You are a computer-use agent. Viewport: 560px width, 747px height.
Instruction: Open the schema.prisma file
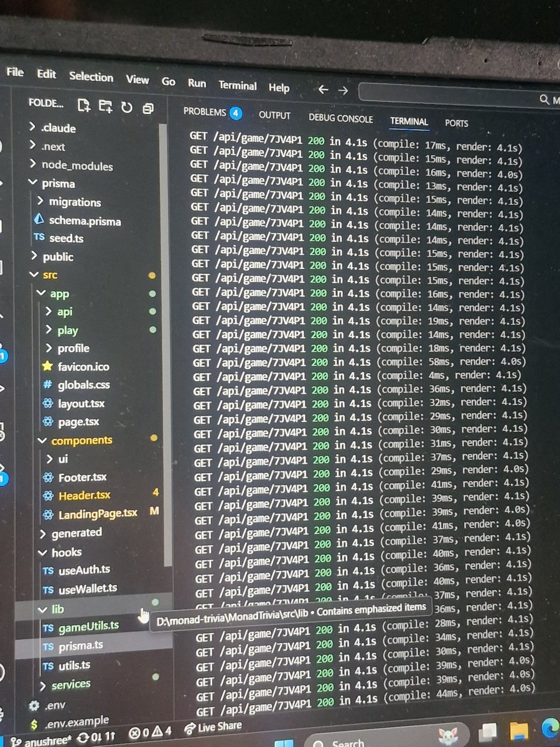pos(89,219)
